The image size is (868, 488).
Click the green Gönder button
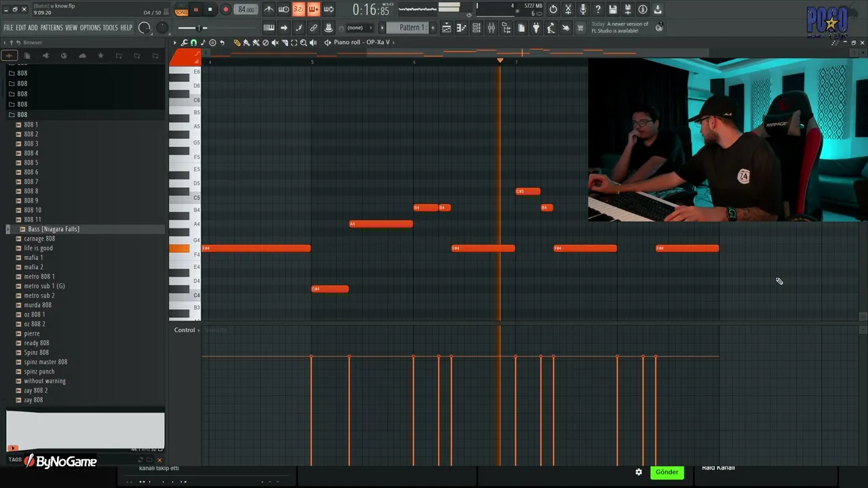[667, 472]
